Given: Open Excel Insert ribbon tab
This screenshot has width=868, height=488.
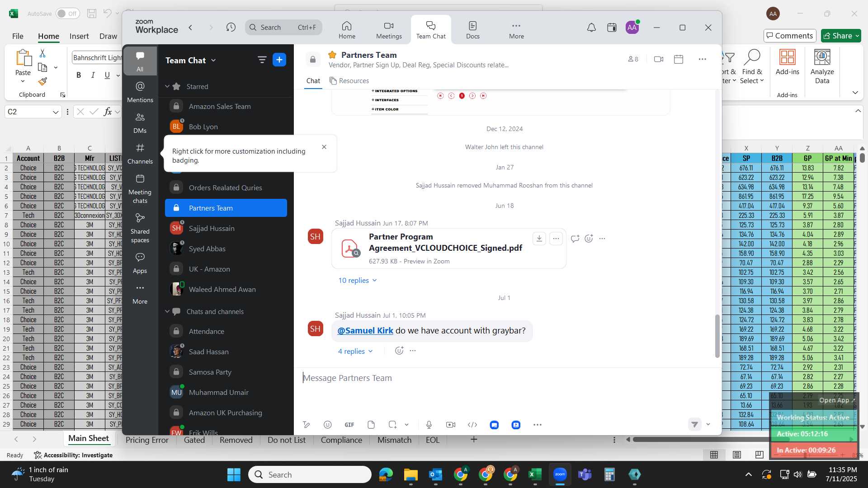Looking at the screenshot, I should (x=79, y=36).
